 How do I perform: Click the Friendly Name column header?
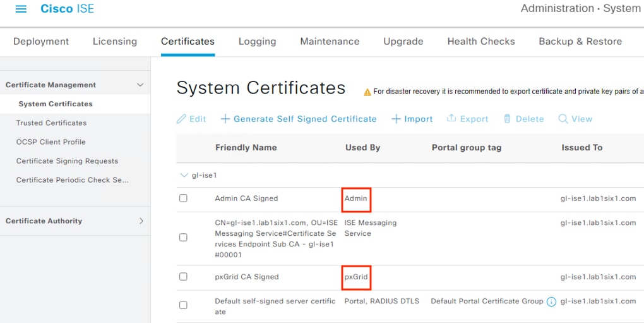tap(246, 147)
